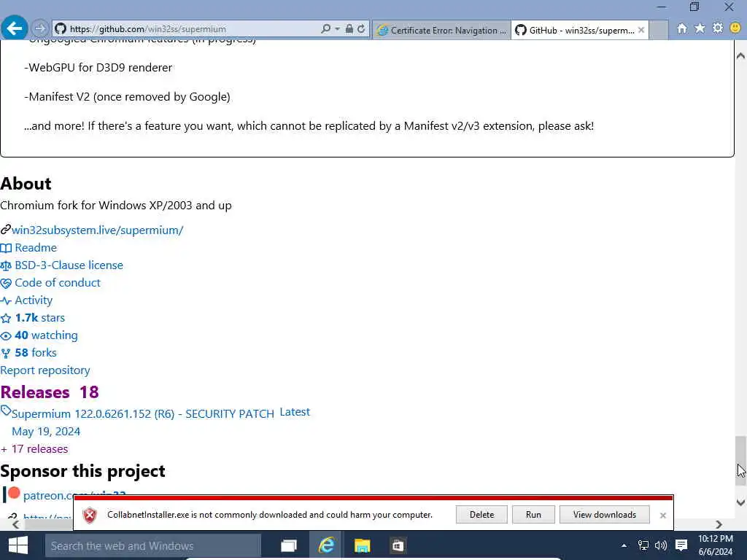The height and width of the screenshot is (560, 747).
Task: Open the Releases 18 heading link
Action: coord(50,392)
